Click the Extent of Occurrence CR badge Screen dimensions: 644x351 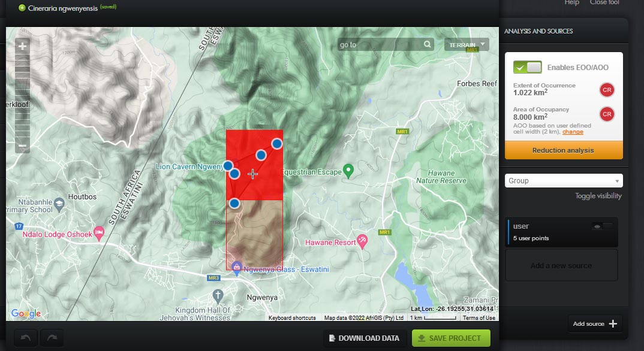[606, 90]
